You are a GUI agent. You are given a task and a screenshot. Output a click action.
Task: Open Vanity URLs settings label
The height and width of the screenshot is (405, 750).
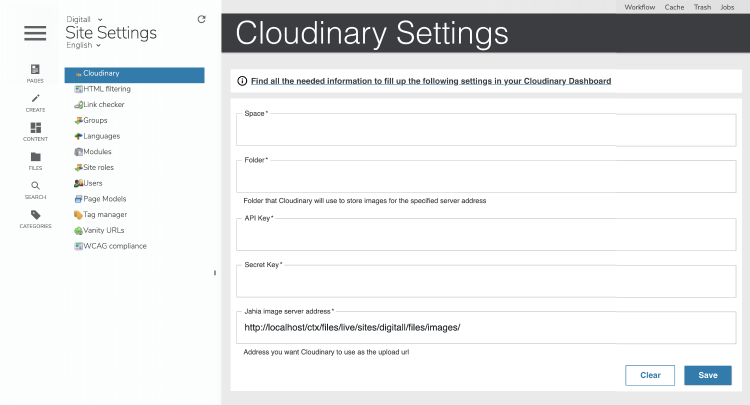click(104, 230)
